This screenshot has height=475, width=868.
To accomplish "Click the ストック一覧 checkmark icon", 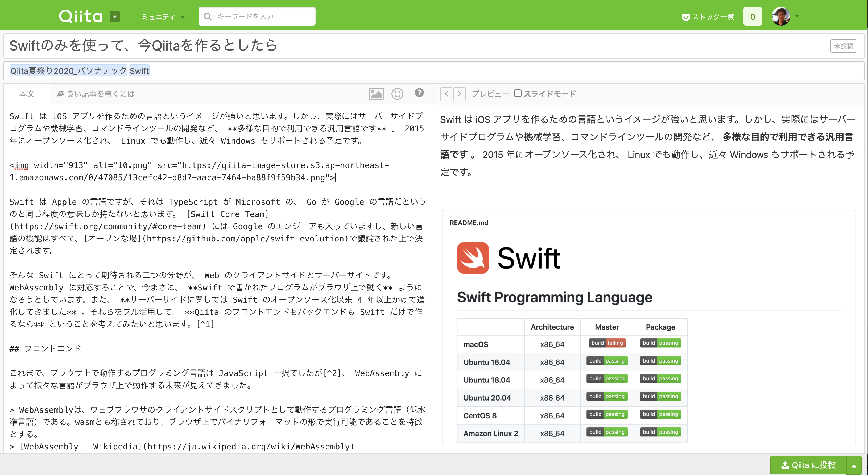I will tap(686, 17).
